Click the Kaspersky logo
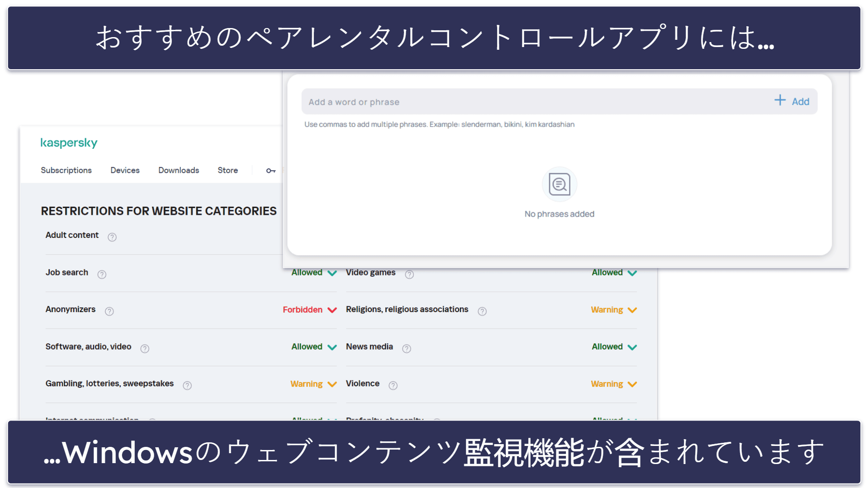Image resolution: width=868 pixels, height=488 pixels. coord(69,143)
